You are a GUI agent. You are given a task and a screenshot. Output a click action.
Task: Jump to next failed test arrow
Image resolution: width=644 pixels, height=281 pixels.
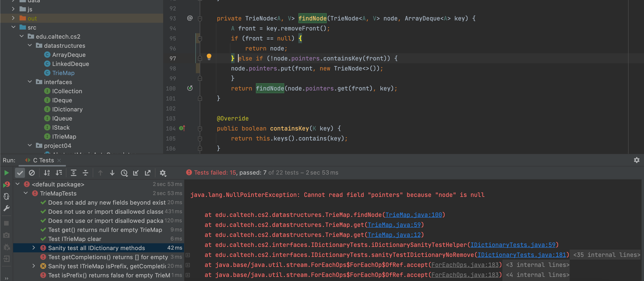(x=112, y=173)
